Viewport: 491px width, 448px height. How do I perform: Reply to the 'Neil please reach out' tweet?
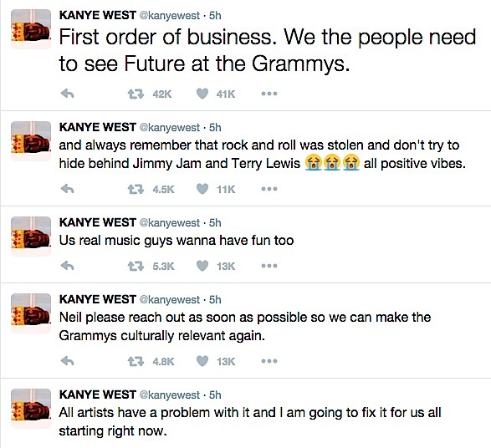click(x=67, y=361)
